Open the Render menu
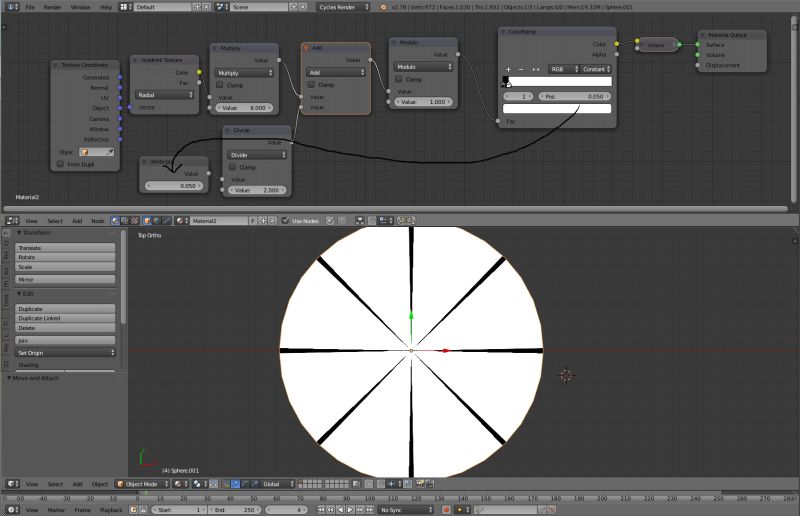This screenshot has width=800, height=516. [x=52, y=7]
